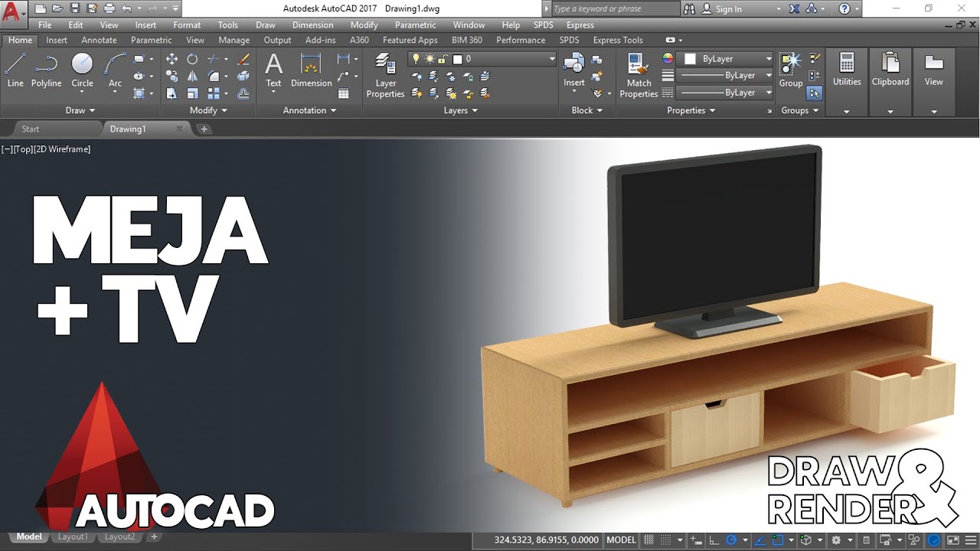Select the Dimension tool
980x551 pixels.
(x=311, y=70)
